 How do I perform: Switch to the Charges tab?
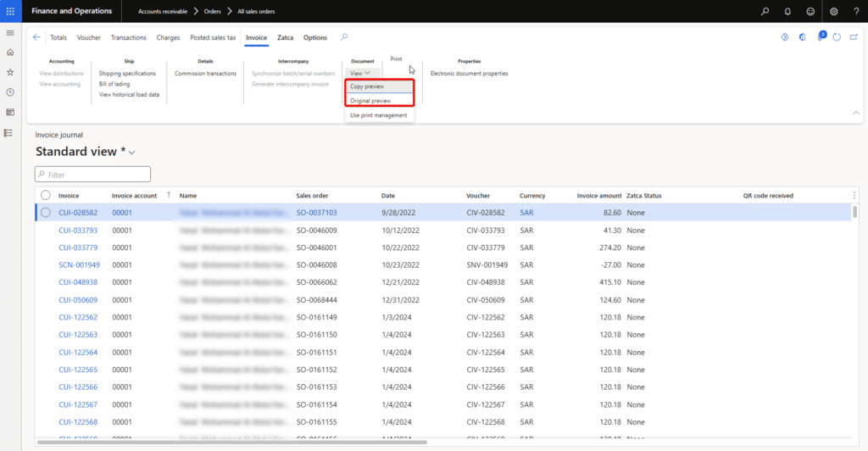pyautogui.click(x=169, y=37)
